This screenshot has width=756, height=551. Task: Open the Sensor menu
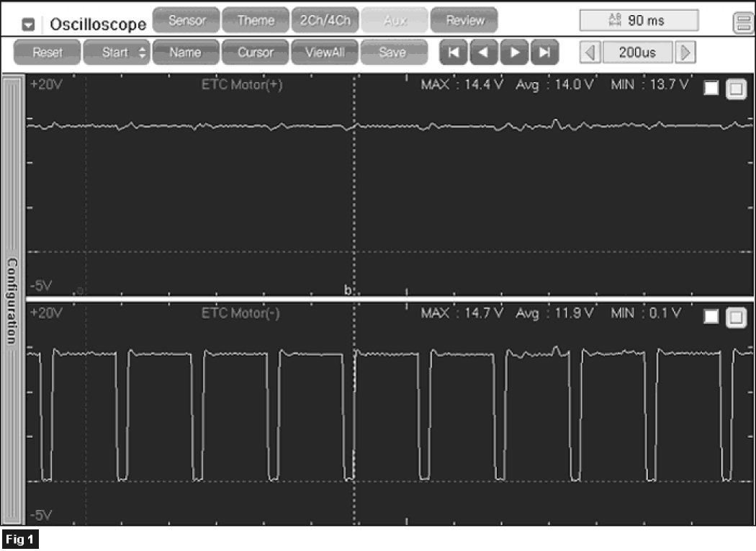pos(186,21)
